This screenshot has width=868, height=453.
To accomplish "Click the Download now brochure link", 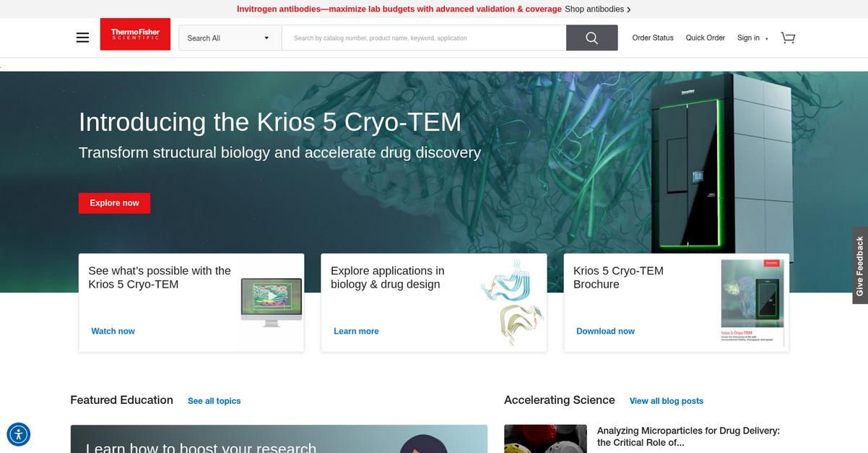I will (605, 331).
